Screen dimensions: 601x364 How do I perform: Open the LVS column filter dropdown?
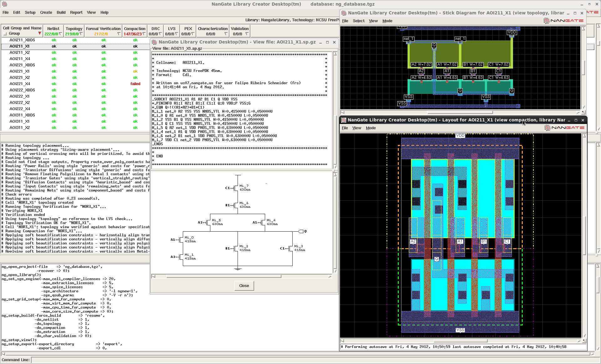177,34
